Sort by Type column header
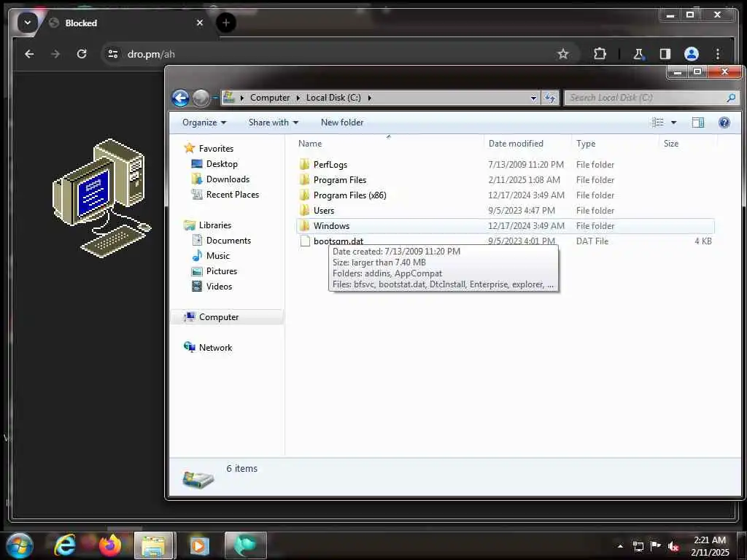 coord(586,144)
